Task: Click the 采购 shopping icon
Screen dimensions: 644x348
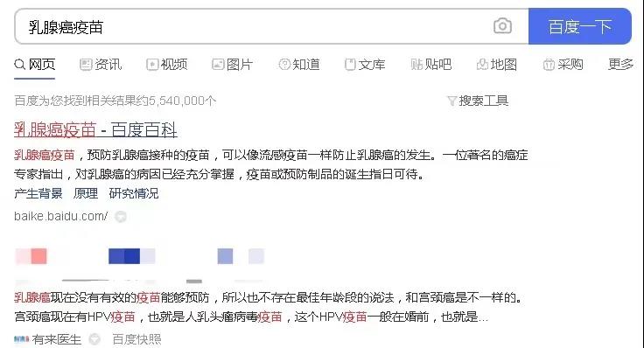Action: click(x=549, y=65)
